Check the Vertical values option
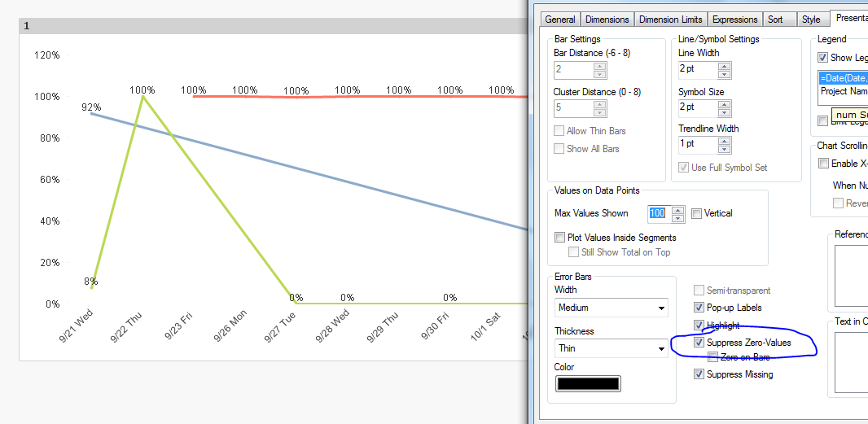This screenshot has height=424, width=868. click(x=696, y=213)
